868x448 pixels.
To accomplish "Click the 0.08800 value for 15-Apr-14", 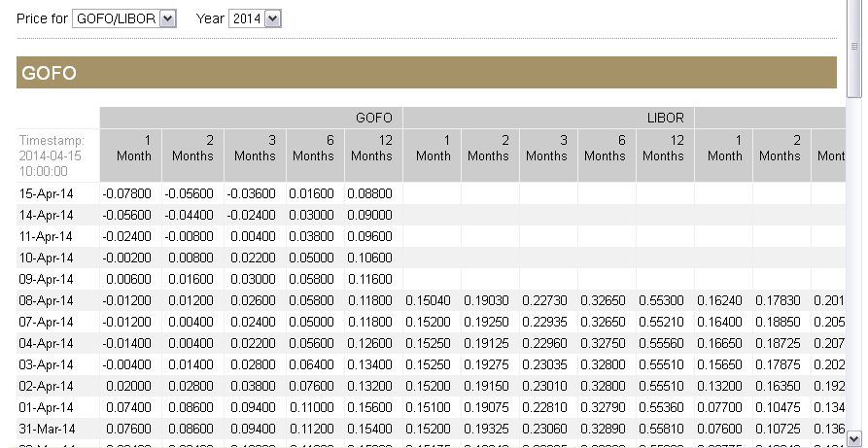I will pyautogui.click(x=369, y=193).
